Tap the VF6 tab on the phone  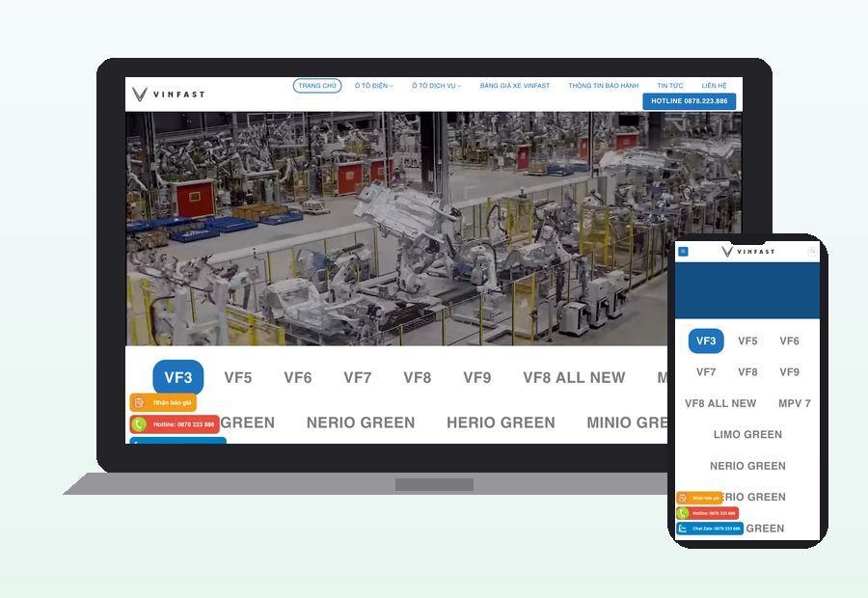coord(789,341)
